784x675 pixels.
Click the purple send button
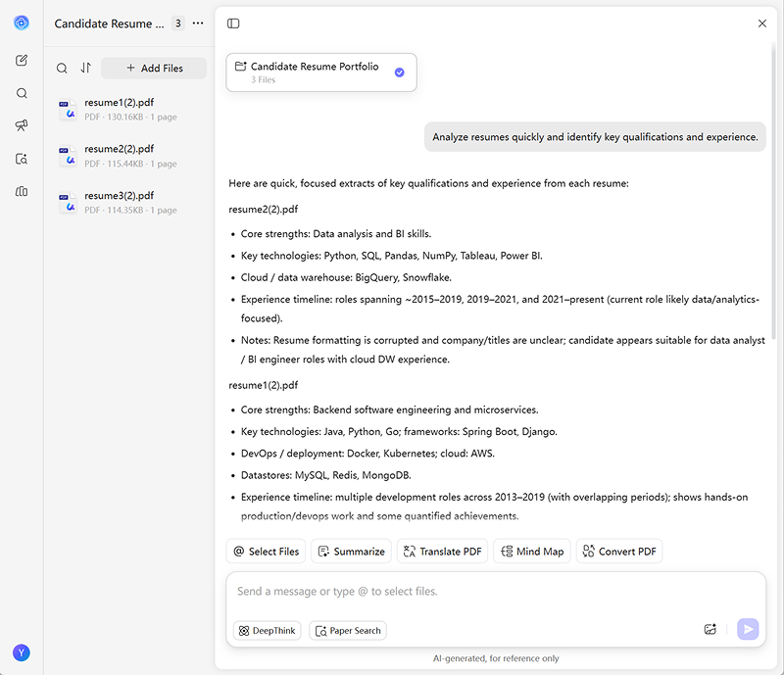(748, 629)
